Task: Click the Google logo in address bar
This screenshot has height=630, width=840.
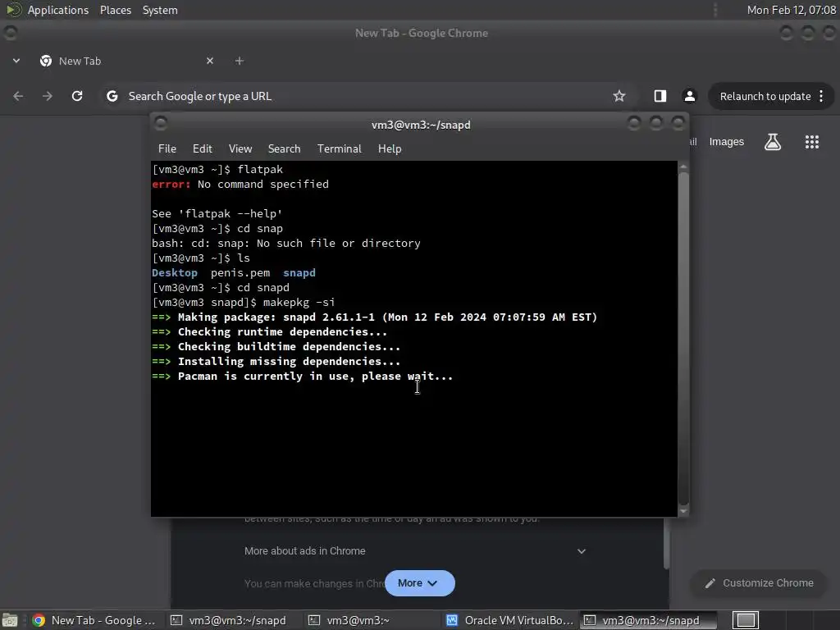Action: (112, 96)
